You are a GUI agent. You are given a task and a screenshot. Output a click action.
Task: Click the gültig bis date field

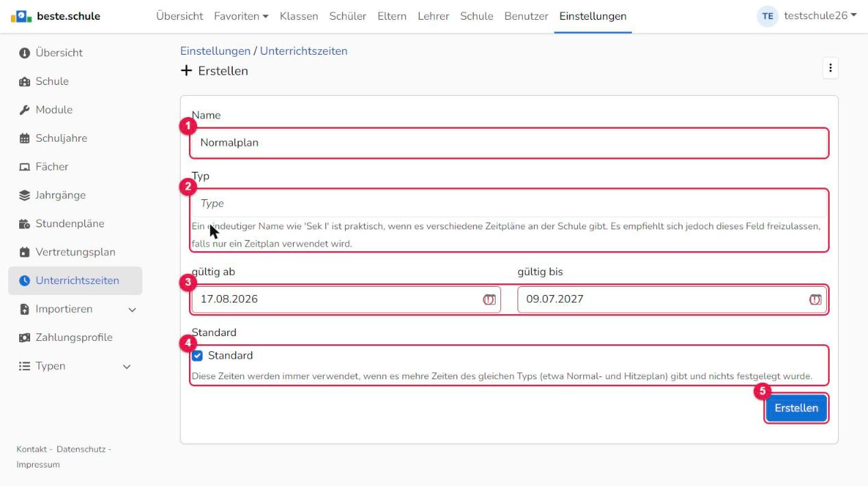coord(672,299)
